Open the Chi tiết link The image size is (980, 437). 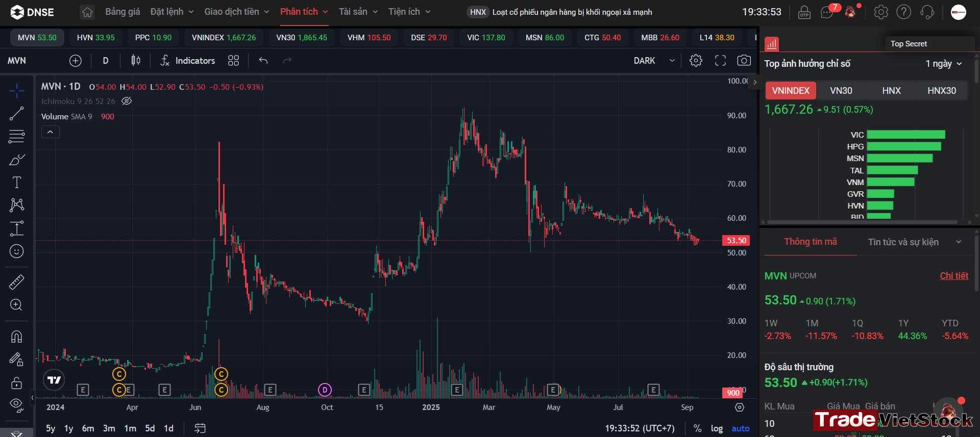click(954, 276)
